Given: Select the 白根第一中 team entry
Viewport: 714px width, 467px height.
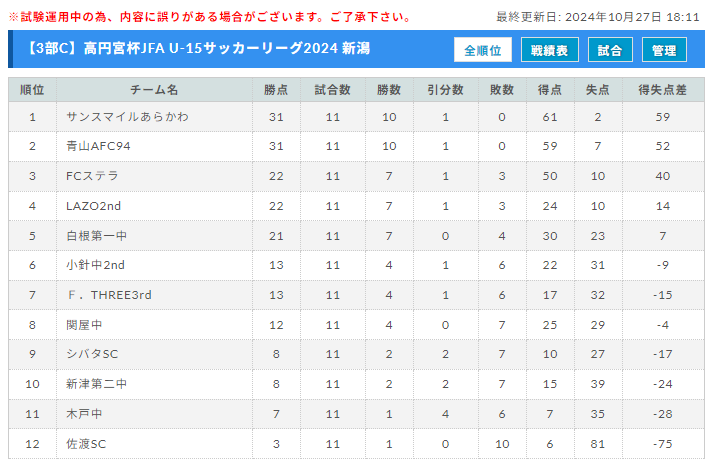Looking at the screenshot, I should tap(96, 236).
